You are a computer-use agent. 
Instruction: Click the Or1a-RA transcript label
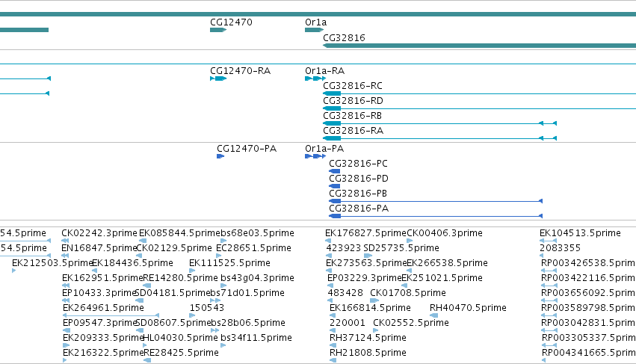pyautogui.click(x=324, y=70)
